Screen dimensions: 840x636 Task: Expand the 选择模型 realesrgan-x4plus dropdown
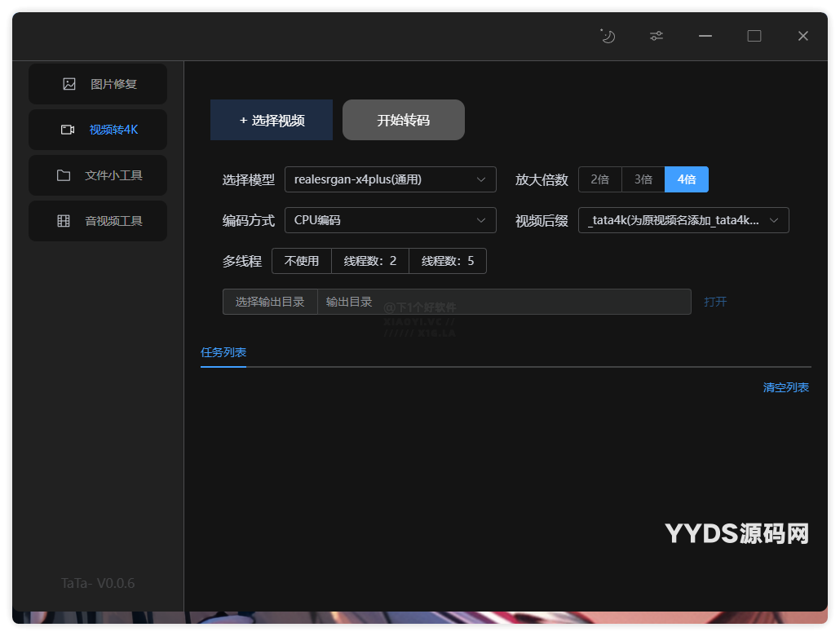click(391, 179)
